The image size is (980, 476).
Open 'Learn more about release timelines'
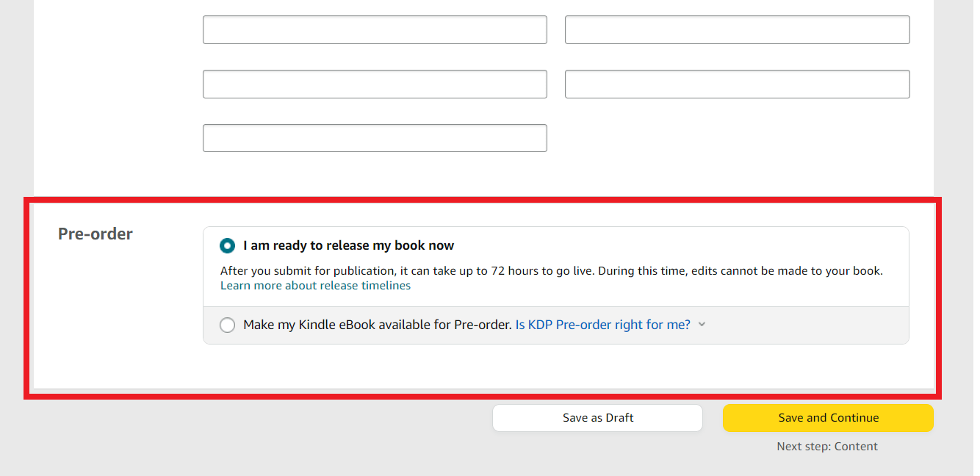[x=315, y=285]
